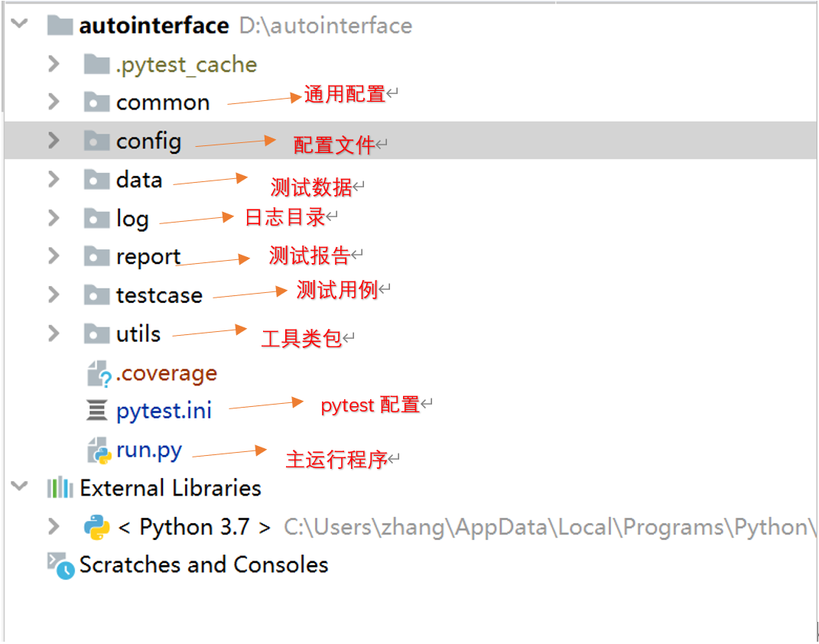Expand the utils folder arrow
This screenshot has height=644, width=819.
(x=53, y=333)
